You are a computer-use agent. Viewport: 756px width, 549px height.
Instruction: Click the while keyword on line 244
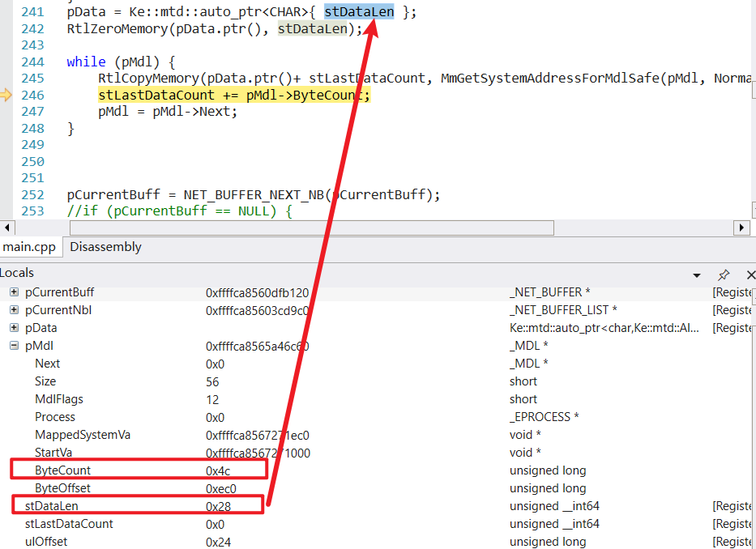(87, 62)
